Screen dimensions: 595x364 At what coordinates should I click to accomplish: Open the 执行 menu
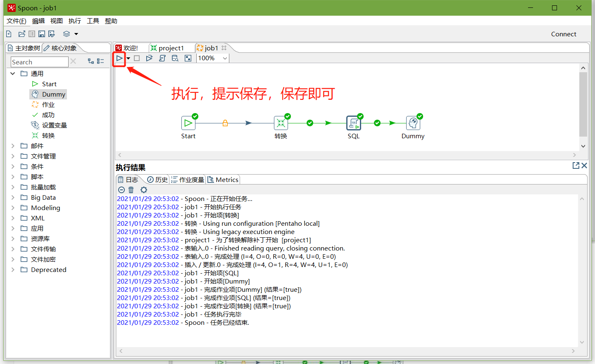[x=75, y=21]
